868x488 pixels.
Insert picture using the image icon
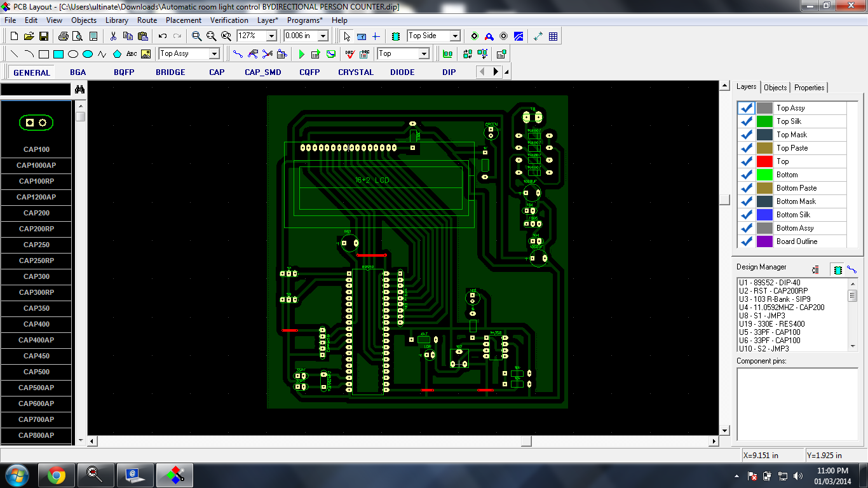(146, 54)
